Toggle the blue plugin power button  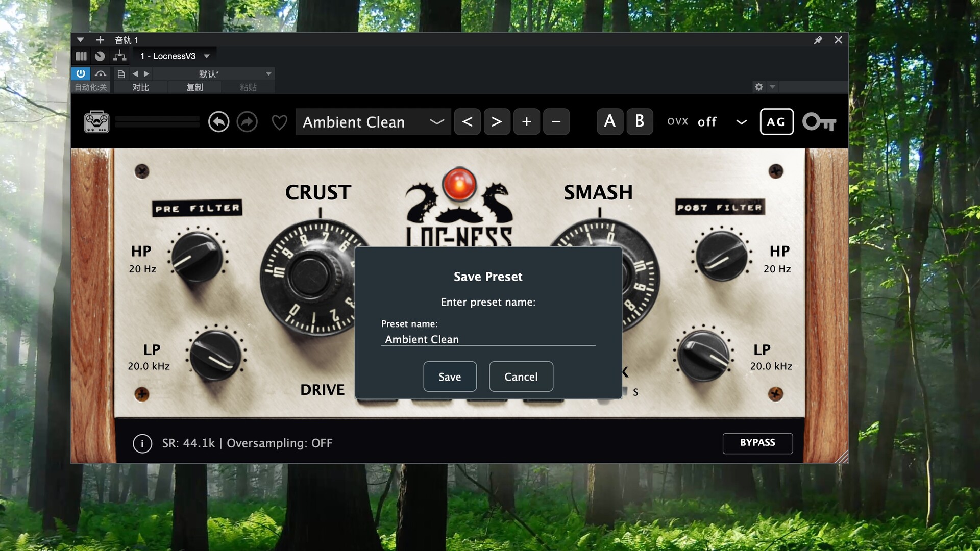pos(81,73)
